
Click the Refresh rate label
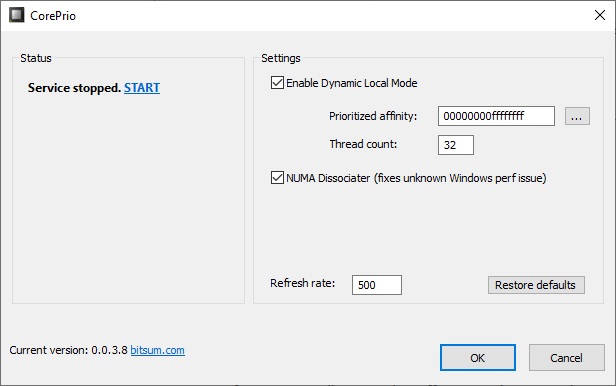click(302, 283)
